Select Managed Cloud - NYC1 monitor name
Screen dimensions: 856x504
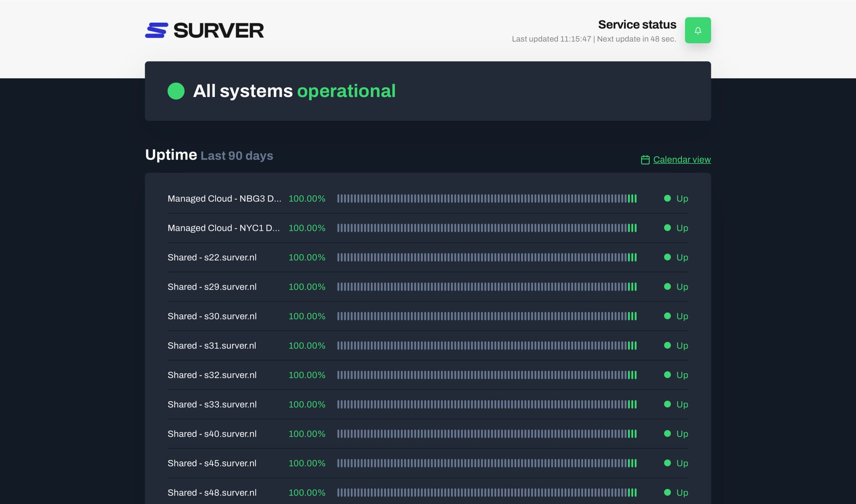pyautogui.click(x=223, y=228)
